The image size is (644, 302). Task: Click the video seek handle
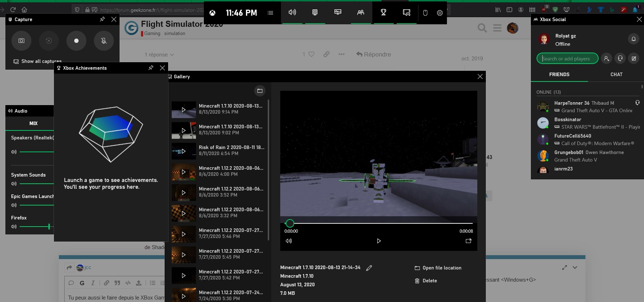click(290, 223)
